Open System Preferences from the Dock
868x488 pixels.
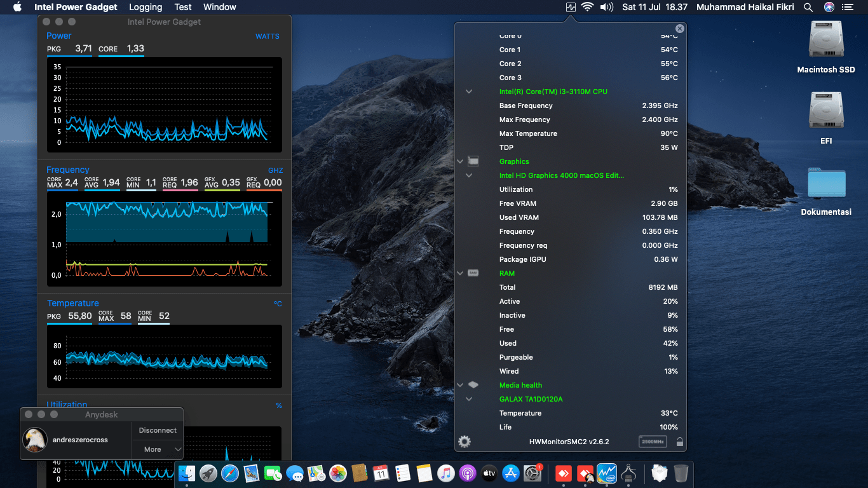[x=532, y=473]
